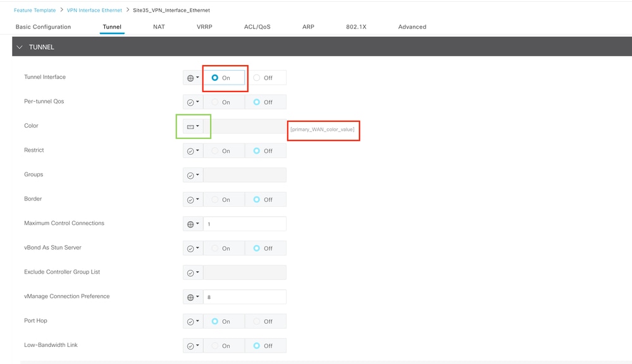Screen dimensions: 632x364
Task: Open Groups scope type dropdown
Action: tap(193, 175)
